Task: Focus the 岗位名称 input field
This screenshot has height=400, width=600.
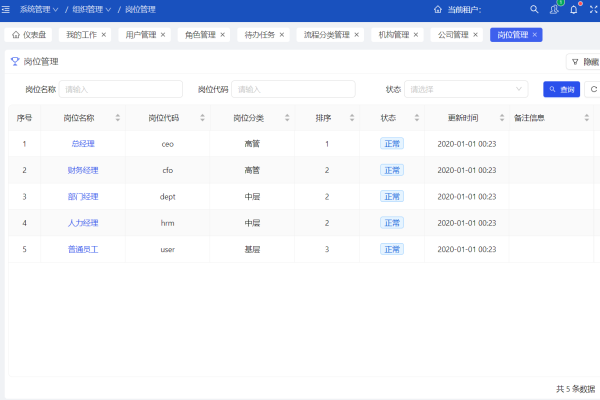Action: 121,89
